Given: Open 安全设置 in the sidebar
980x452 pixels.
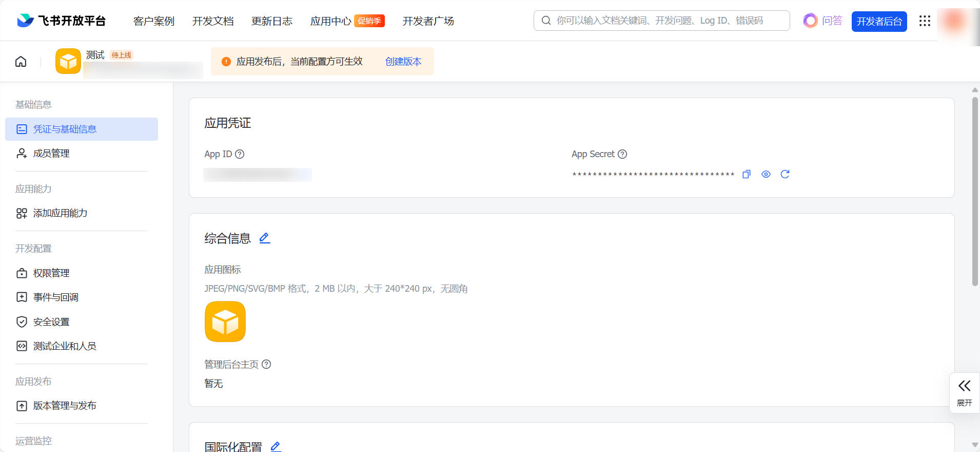Looking at the screenshot, I should click(x=82, y=322).
